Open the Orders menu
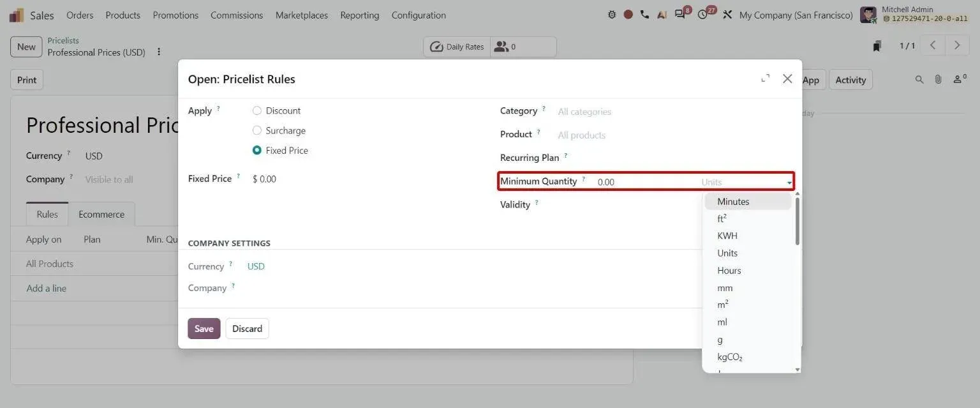This screenshot has width=980, height=408. point(80,15)
